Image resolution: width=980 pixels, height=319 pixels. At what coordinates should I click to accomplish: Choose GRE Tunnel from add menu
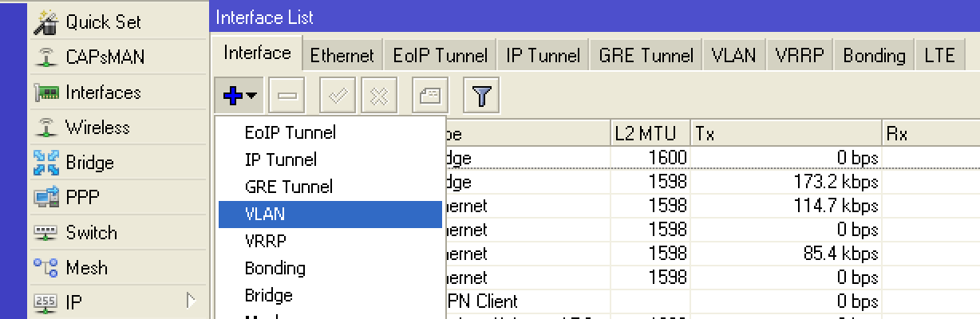tap(330, 187)
